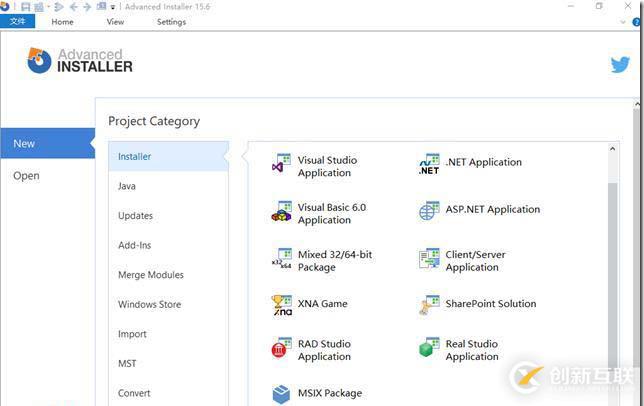Select the Client/Server Application icon
Image resolution: width=644 pixels, height=406 pixels.
point(429,258)
